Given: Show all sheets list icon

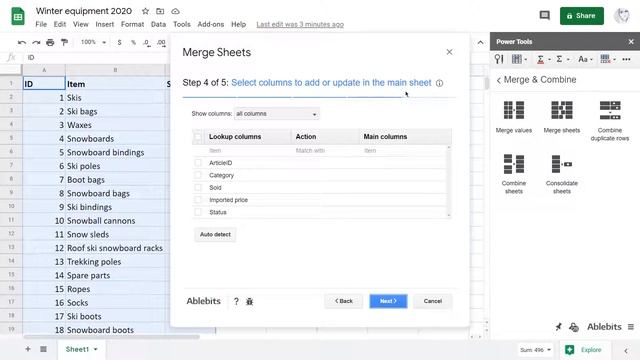Looking at the screenshot, I should [43, 349].
